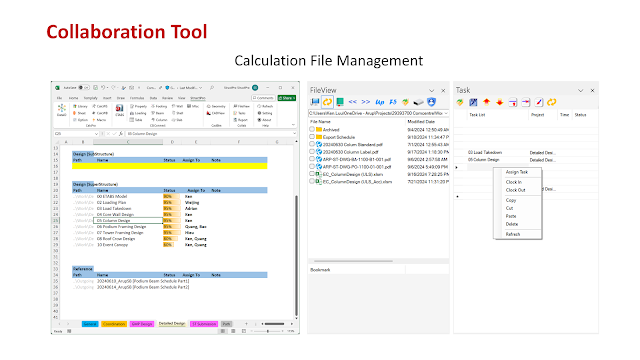Expand the Excel formula bar
The image size is (640, 360).
click(x=294, y=133)
